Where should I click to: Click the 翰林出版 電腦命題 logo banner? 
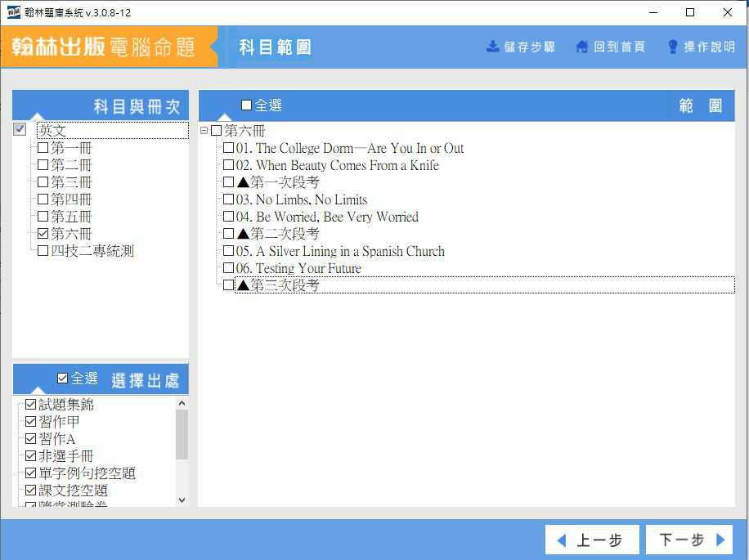[x=109, y=47]
